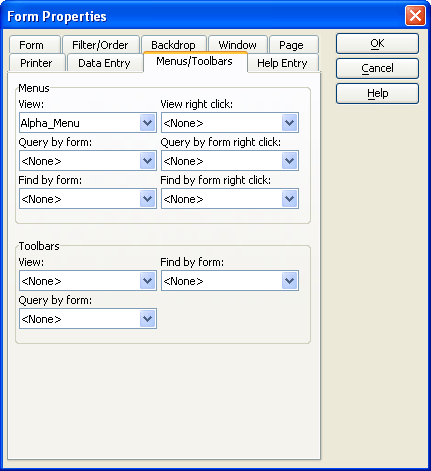The height and width of the screenshot is (471, 431).
Task: Select the Page tab
Action: 294,45
